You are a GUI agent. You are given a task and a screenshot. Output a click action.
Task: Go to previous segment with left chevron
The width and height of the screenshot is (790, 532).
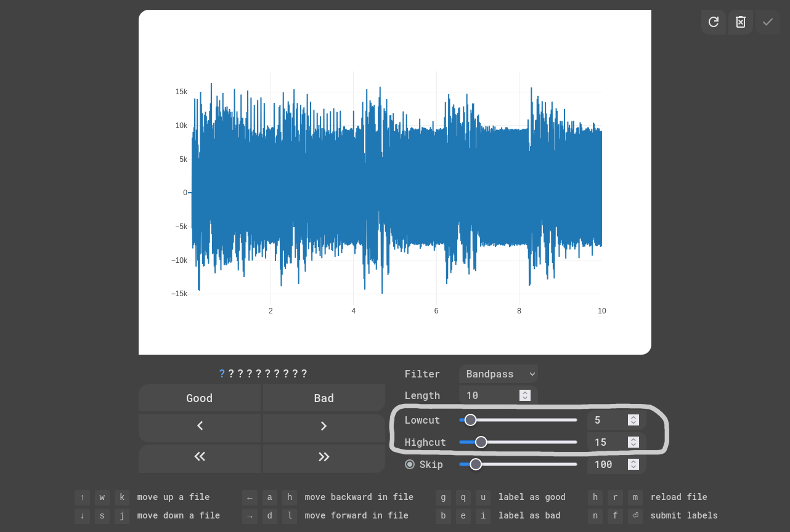coord(200,426)
